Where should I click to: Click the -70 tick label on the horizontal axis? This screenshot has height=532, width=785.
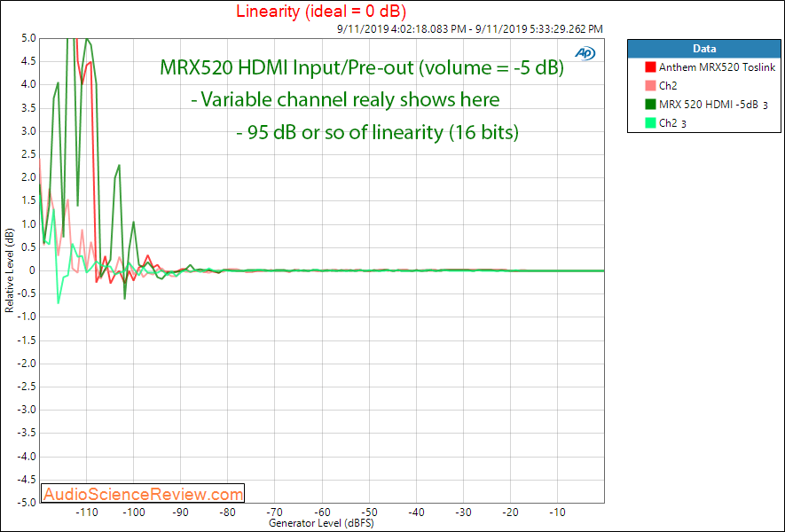coord(274,512)
